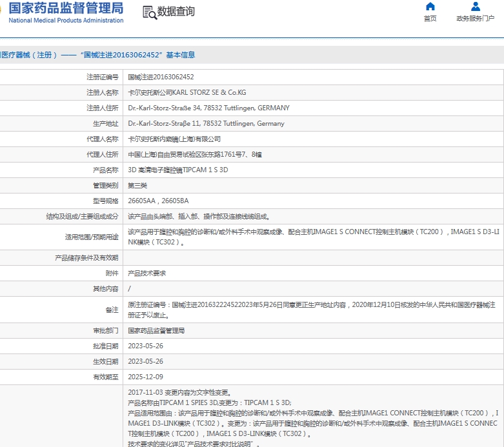The image size is (504, 447).
Task: Click the 注册证编号 label cell
Action: [102, 77]
